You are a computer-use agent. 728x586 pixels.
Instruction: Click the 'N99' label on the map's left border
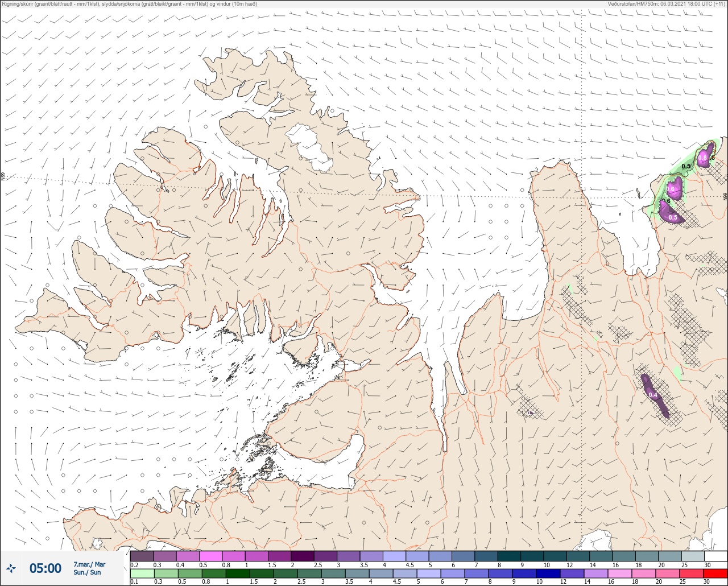2,177
